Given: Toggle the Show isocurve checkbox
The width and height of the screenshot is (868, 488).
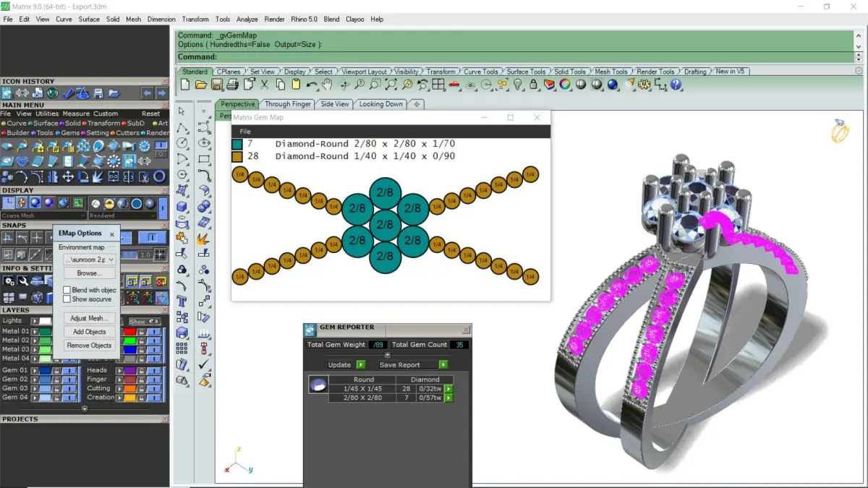Looking at the screenshot, I should [x=67, y=299].
